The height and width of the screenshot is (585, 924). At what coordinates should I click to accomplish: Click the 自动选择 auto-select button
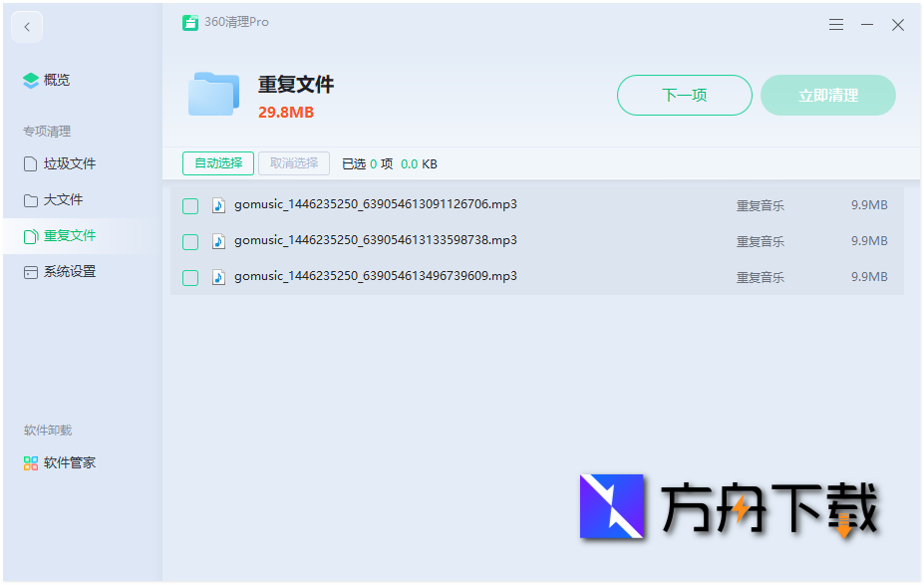tap(217, 163)
